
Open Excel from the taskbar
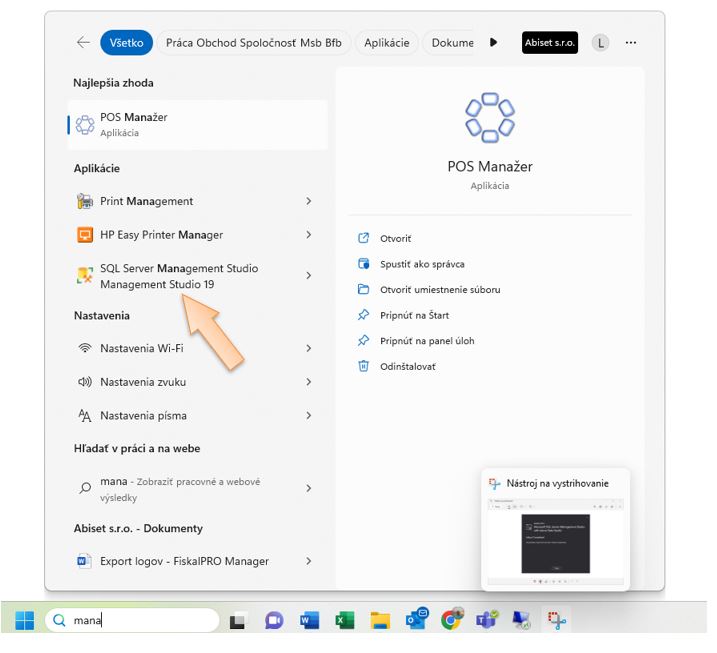(345, 621)
